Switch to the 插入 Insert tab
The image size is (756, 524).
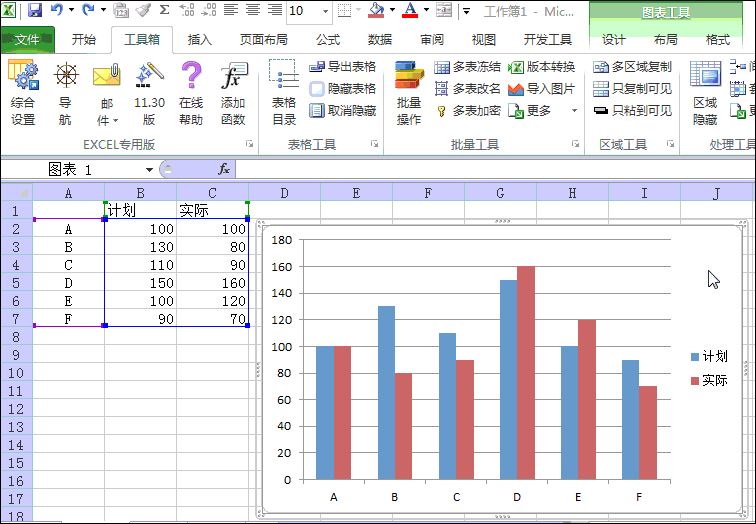click(x=200, y=40)
